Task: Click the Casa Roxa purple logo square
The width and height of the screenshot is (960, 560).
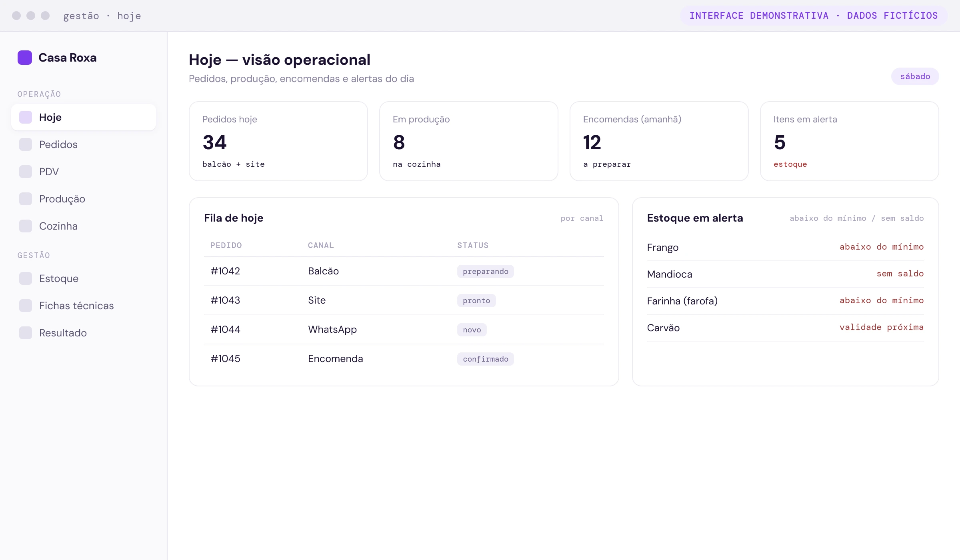Action: point(25,58)
